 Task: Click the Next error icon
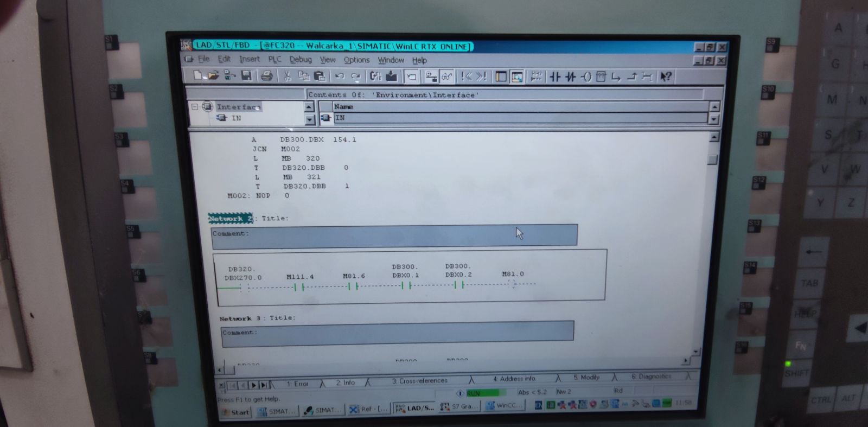tap(481, 77)
